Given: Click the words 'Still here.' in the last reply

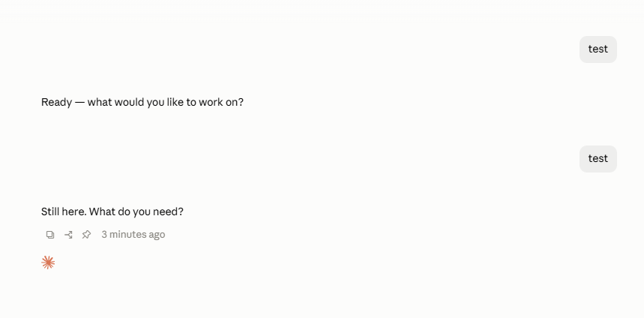Looking at the screenshot, I should point(64,212).
